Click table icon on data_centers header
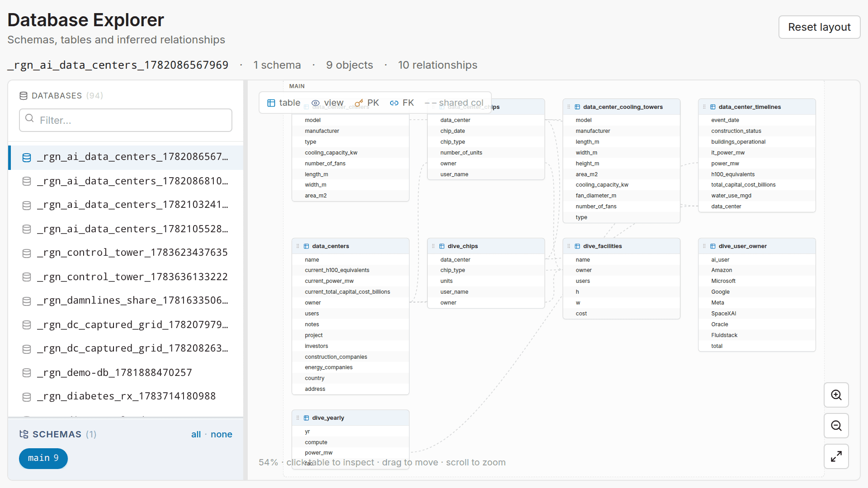The height and width of the screenshot is (488, 868). (x=307, y=246)
